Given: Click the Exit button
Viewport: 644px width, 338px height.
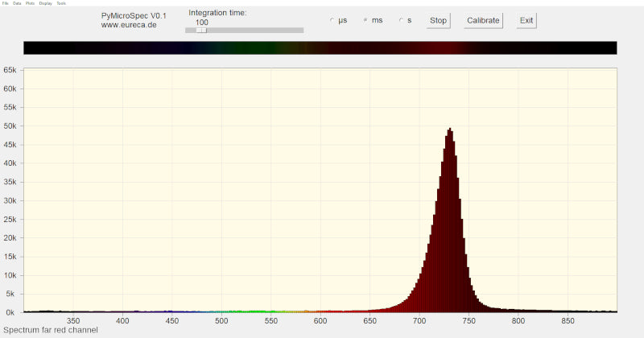Looking at the screenshot, I should coord(526,20).
